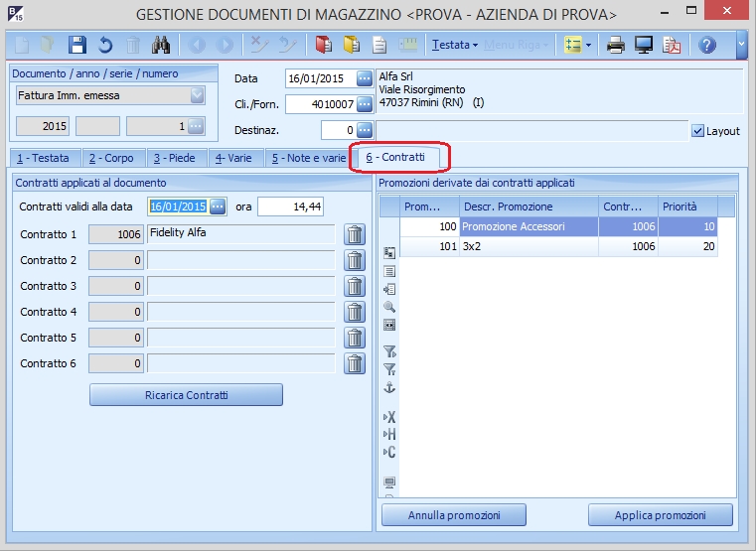The image size is (756, 551).
Task: Click the Descr. Promozione column header
Action: point(529,207)
